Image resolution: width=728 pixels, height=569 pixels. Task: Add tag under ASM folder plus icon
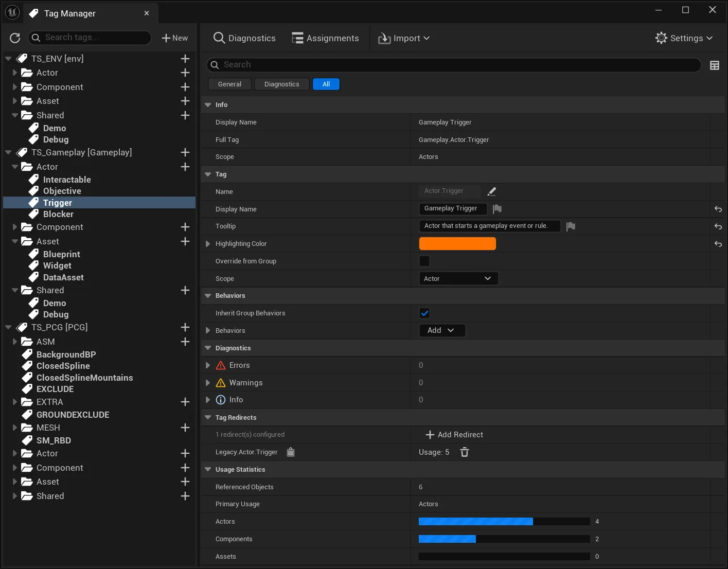click(185, 342)
